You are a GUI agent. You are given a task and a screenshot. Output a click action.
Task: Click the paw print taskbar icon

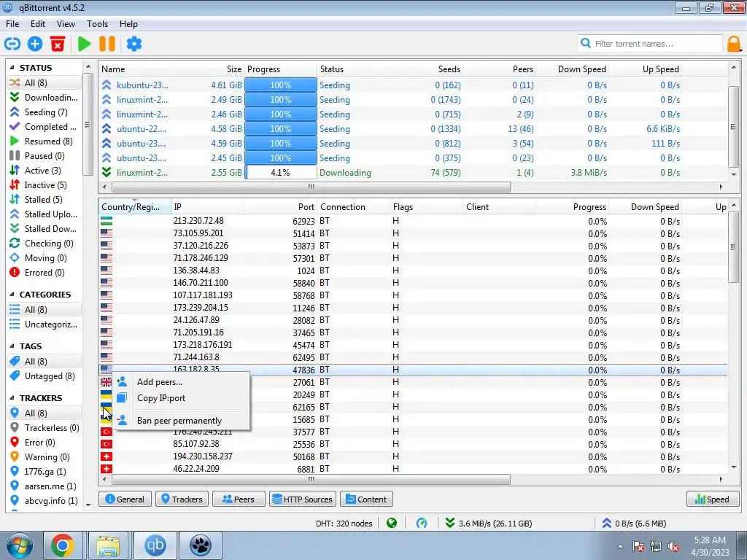click(201, 545)
